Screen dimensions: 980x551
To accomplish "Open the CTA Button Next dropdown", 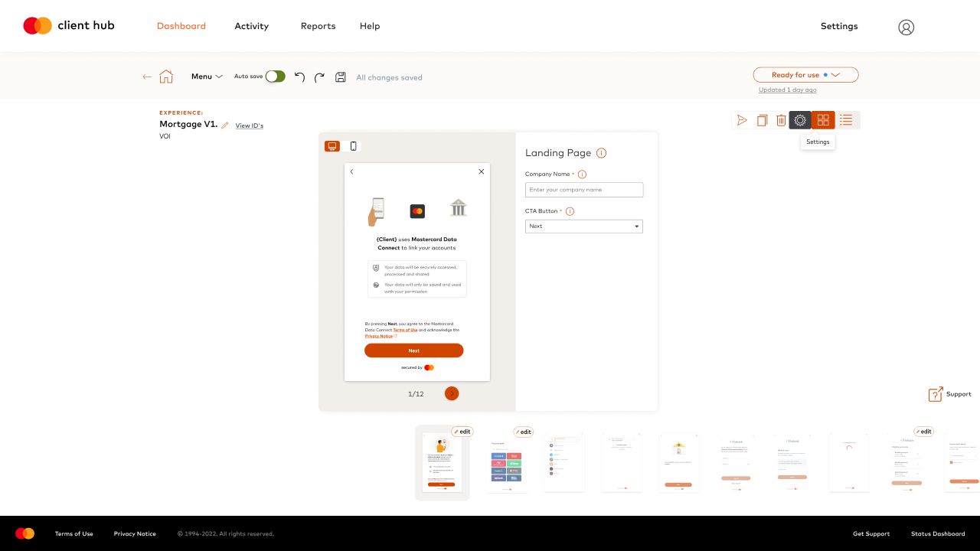I will click(x=584, y=227).
